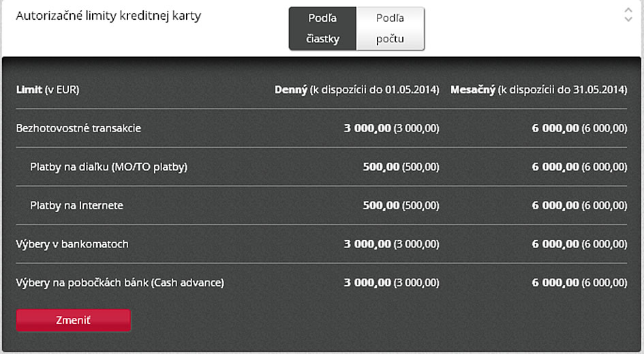Click the Denný daily limit column header
The height and width of the screenshot is (354, 644).
point(357,89)
